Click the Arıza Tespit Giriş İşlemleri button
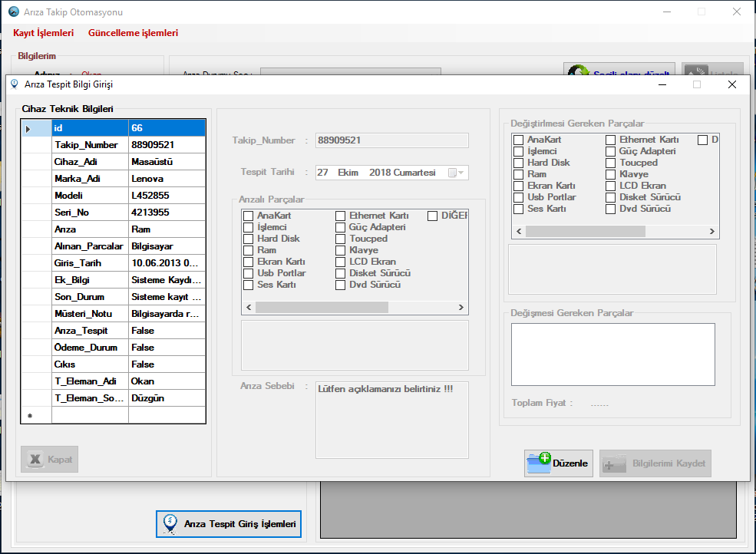Viewport: 756px width, 554px height. point(229,523)
